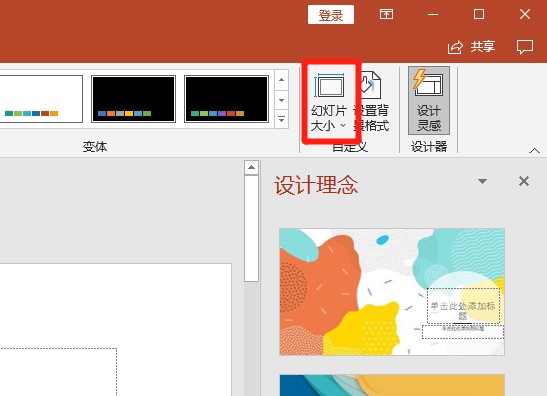Viewport: 547px width, 396px height.
Task: Toggle the 设计灵感 design ideas button
Action: click(429, 100)
